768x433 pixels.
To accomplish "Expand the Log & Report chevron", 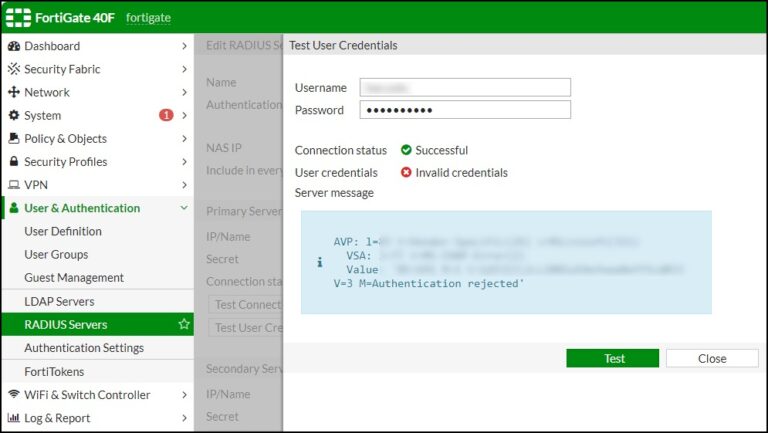I will coord(184,418).
